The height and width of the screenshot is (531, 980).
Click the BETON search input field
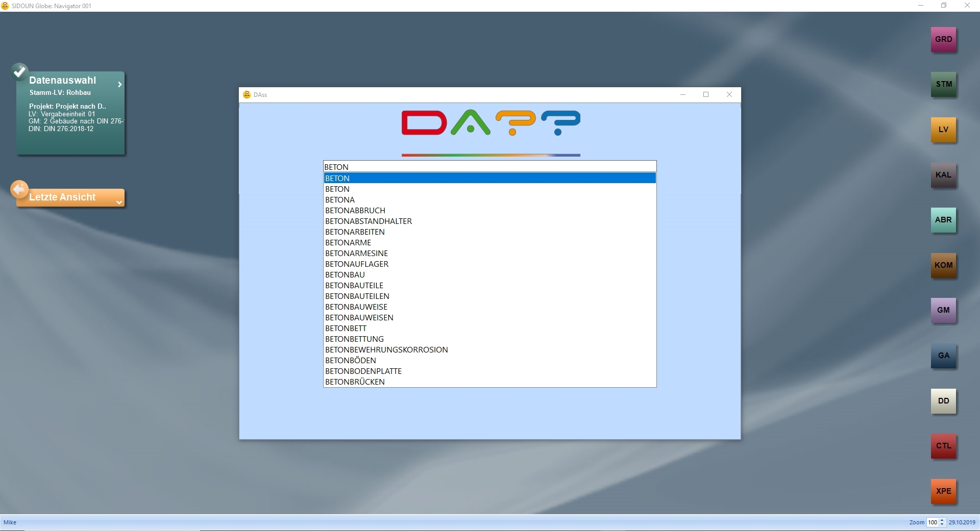click(490, 167)
